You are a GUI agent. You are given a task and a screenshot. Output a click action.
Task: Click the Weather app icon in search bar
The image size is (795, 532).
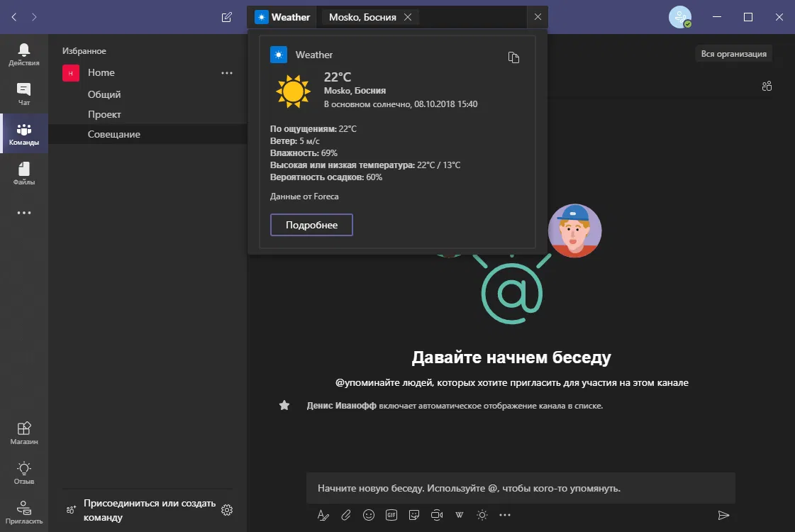261,17
